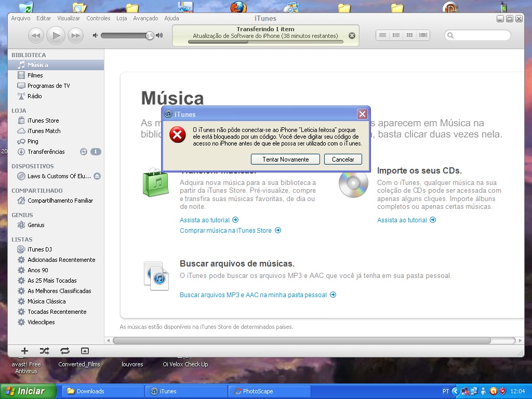Open the Editar menu
This screenshot has width=532, height=399.
click(44, 18)
